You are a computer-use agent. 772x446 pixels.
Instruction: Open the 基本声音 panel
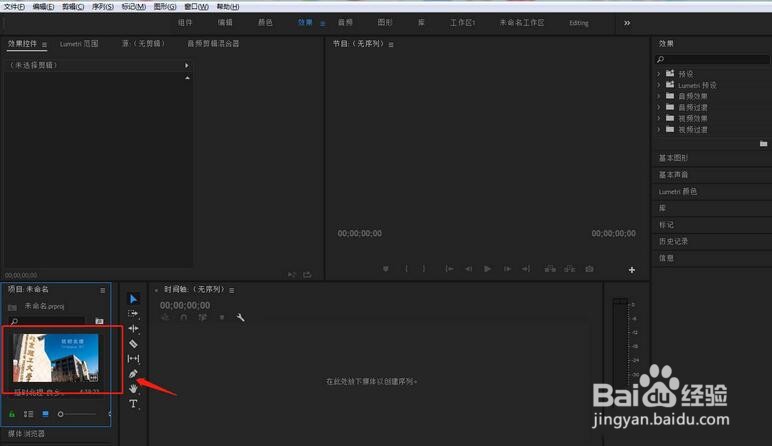tap(674, 175)
